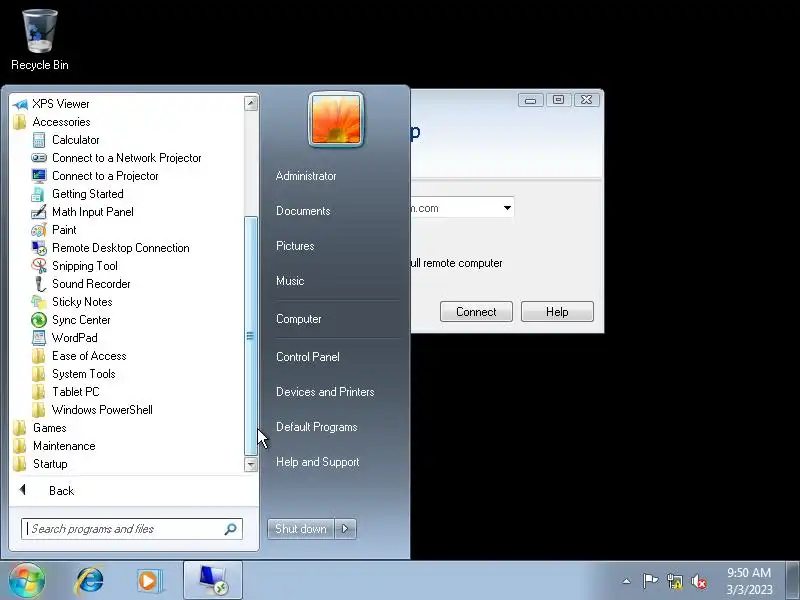Click Connect in Remote Desktop window

(476, 312)
